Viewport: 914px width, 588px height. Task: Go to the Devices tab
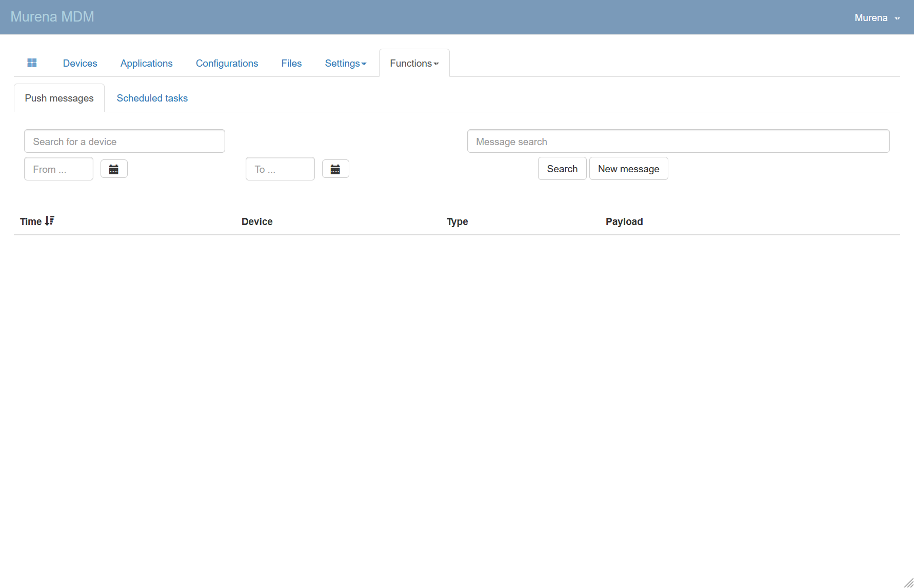coord(80,63)
